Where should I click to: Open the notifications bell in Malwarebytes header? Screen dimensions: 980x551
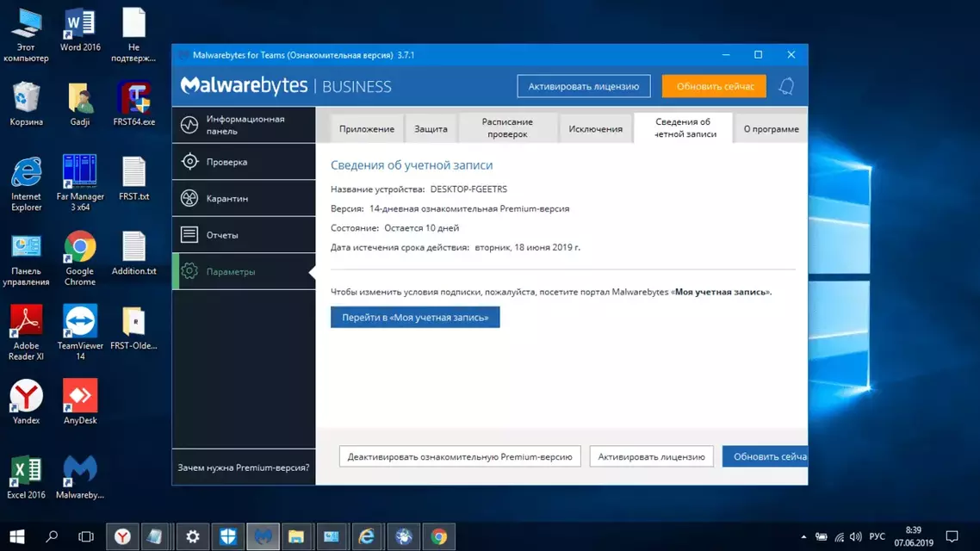(786, 86)
